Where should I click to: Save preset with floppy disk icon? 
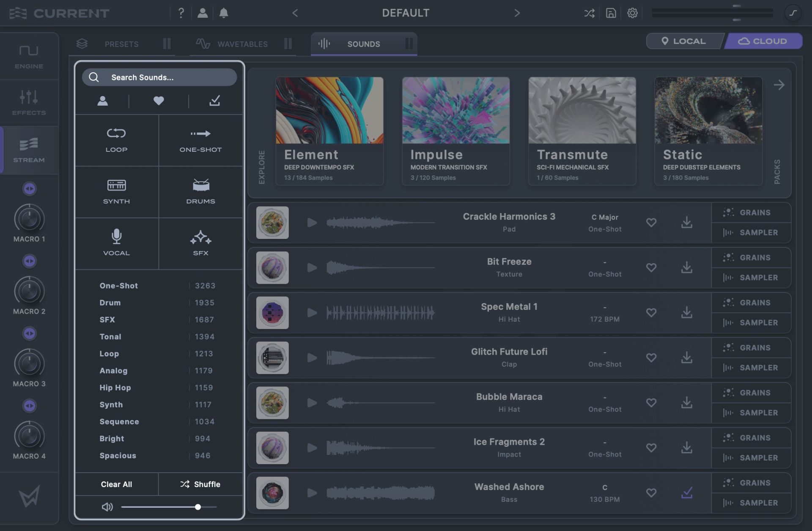click(611, 13)
